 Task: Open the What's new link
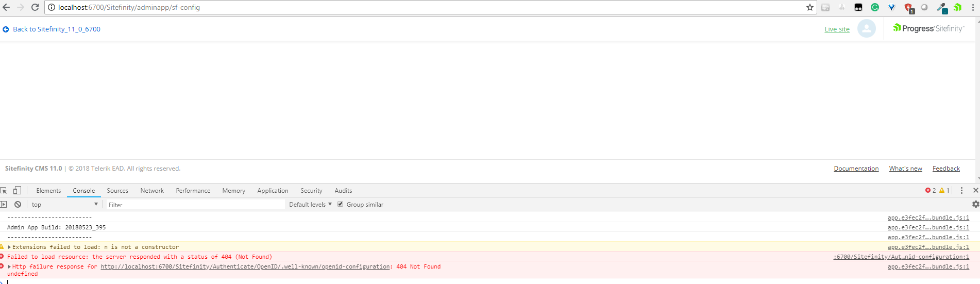[905, 169]
